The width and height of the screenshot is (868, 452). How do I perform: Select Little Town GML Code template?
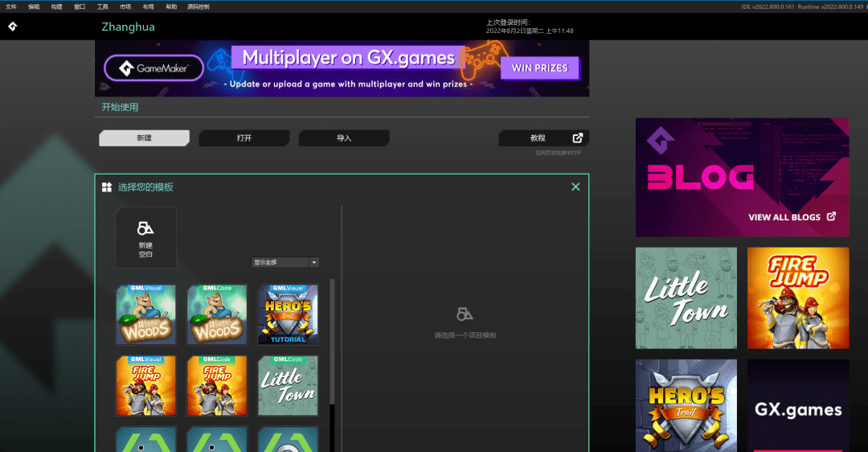coord(288,385)
